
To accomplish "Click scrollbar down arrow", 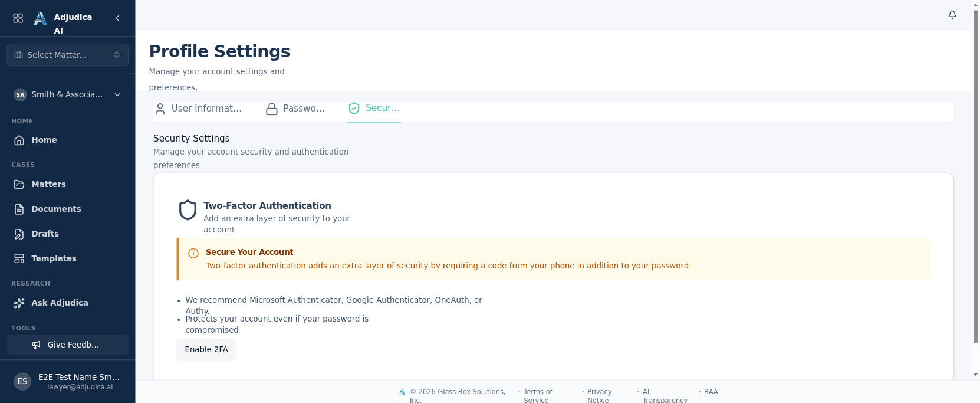I will point(976,374).
